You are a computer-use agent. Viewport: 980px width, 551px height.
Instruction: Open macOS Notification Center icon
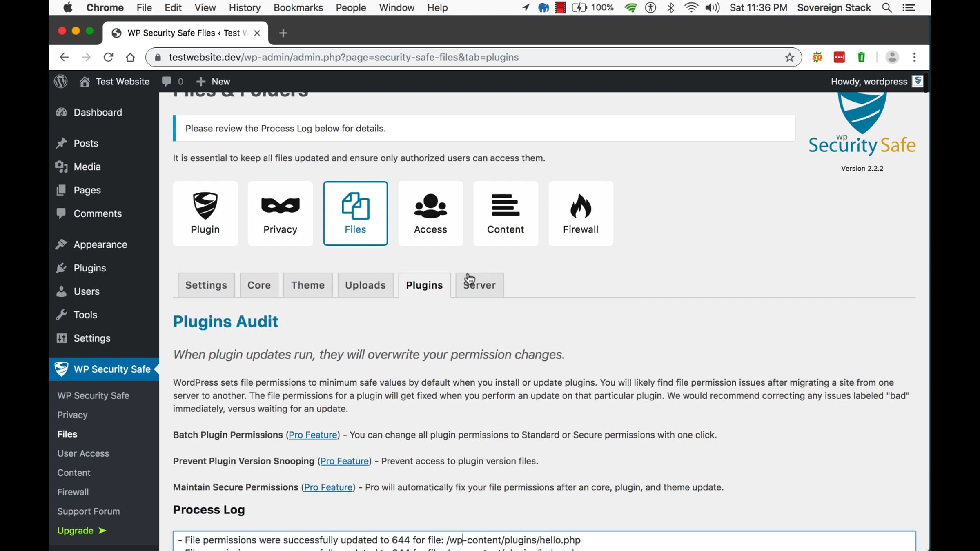tap(909, 8)
